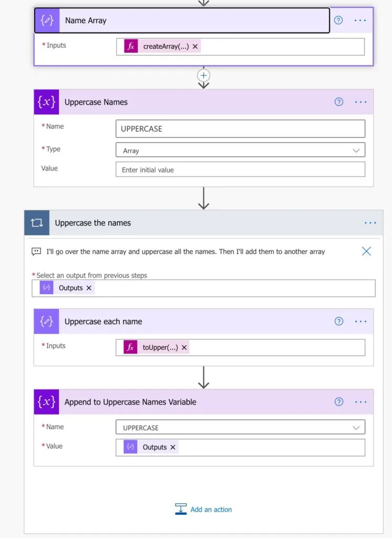
Task: Click help icon on Name Array card
Action: click(x=338, y=20)
